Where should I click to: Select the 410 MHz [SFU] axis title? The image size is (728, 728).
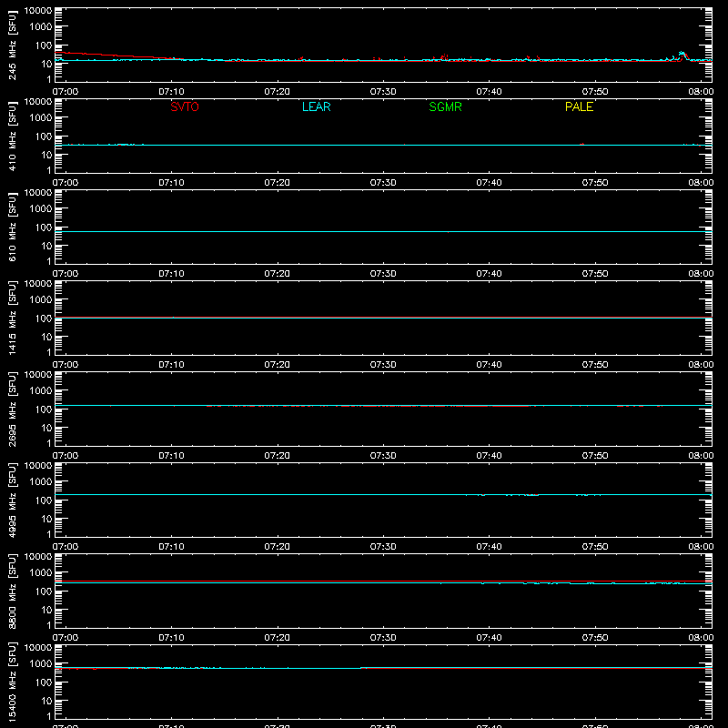12,136
